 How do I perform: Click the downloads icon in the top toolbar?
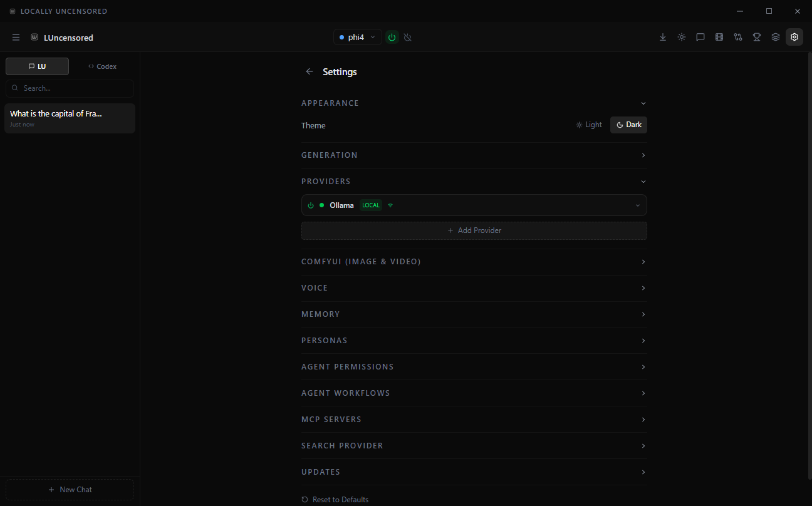tap(663, 37)
